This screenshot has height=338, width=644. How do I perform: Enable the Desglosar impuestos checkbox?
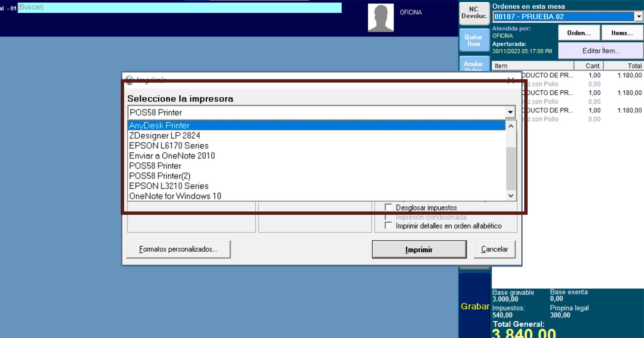(388, 207)
